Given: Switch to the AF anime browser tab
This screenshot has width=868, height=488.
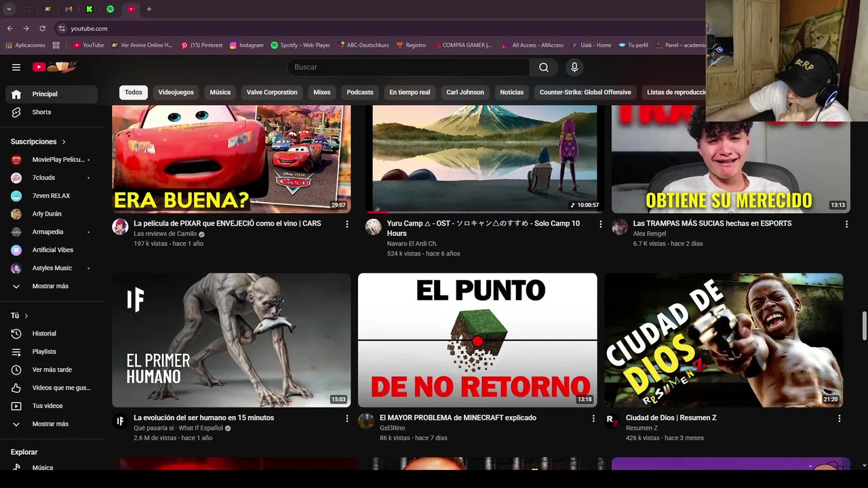Looking at the screenshot, I should coord(47,9).
